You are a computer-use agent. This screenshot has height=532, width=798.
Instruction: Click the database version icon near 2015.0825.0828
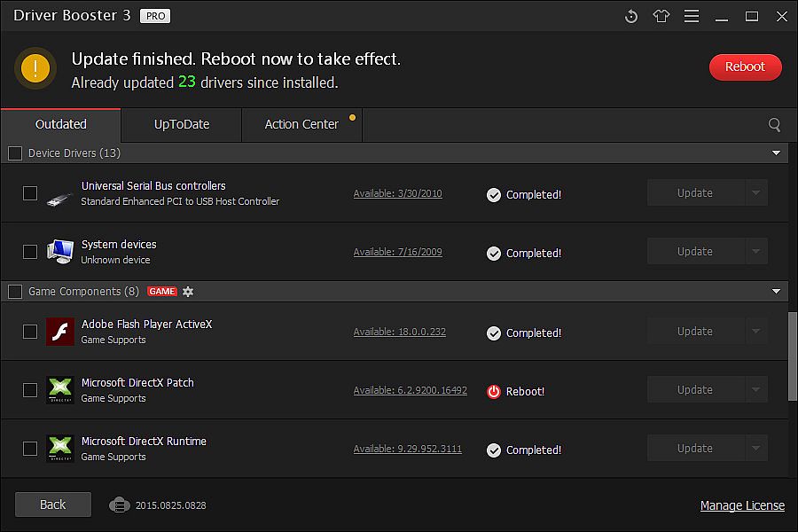120,505
